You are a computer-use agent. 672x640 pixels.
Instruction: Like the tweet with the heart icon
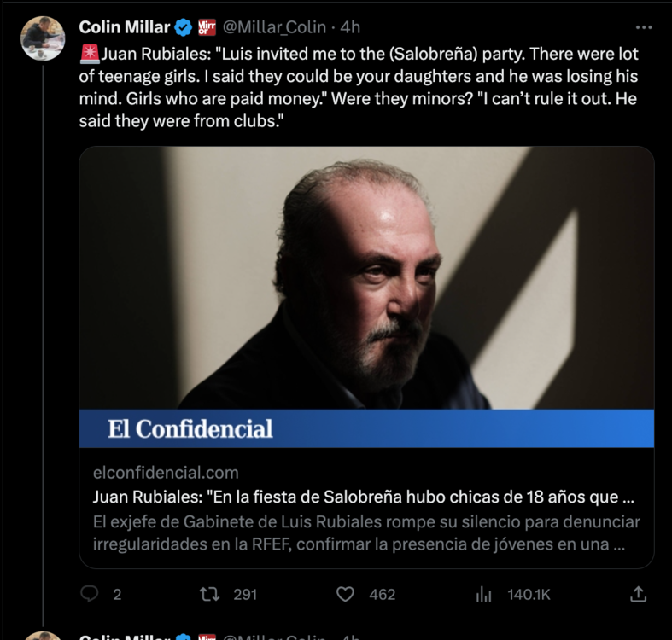click(346, 594)
